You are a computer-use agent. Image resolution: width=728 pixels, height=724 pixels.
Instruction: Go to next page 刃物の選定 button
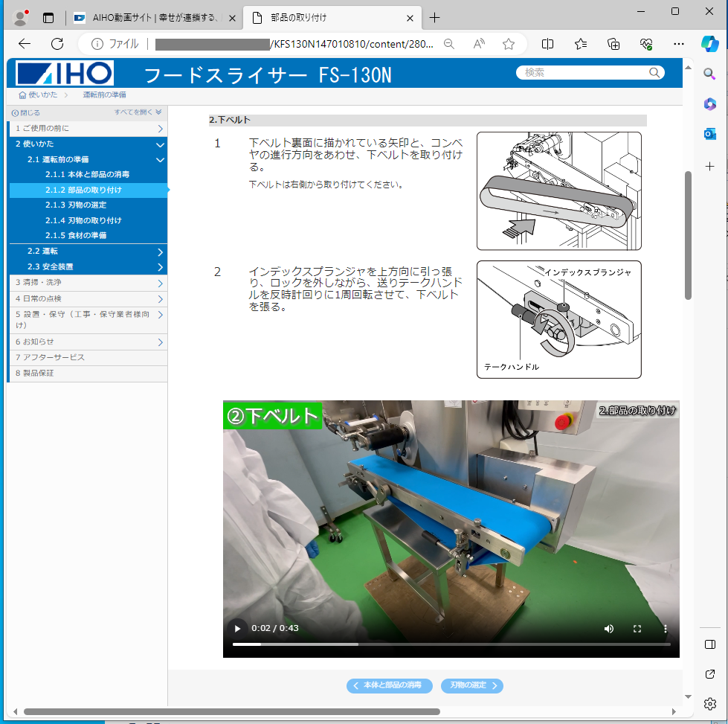(x=472, y=685)
